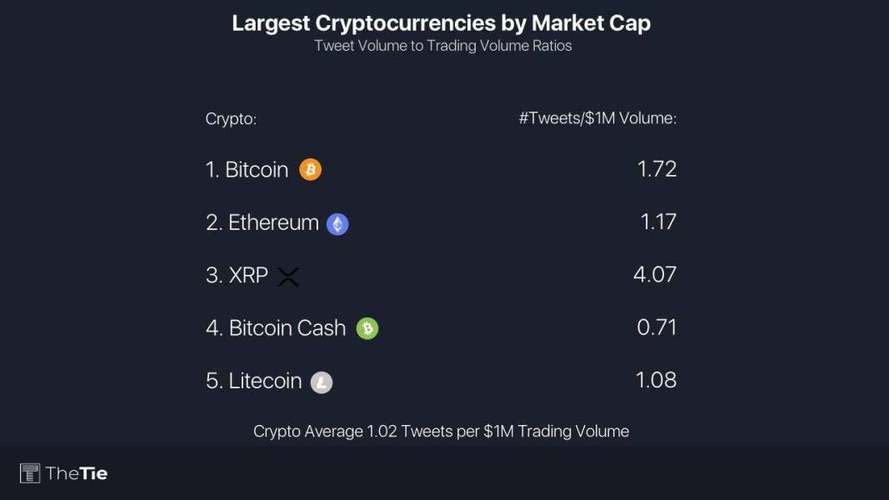Select the "2. Ethereum" row name
This screenshot has height=500, width=889.
262,223
